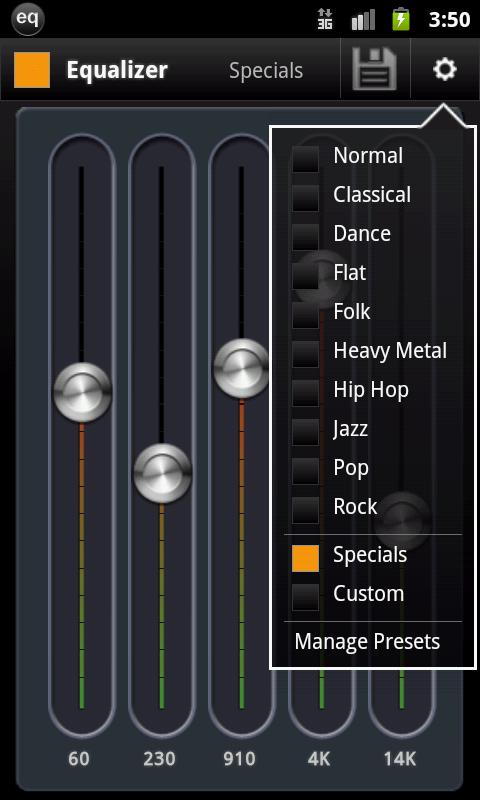Tap the eq notification icon in status bar
Viewport: 480px width, 800px height.
28,19
